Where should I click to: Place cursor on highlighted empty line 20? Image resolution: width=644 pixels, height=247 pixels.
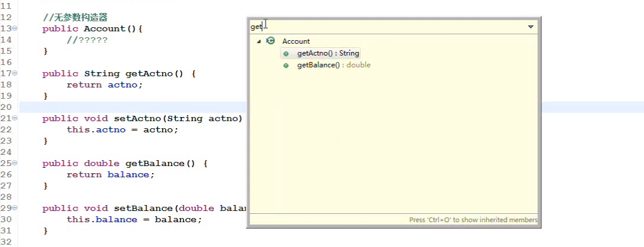point(132,108)
